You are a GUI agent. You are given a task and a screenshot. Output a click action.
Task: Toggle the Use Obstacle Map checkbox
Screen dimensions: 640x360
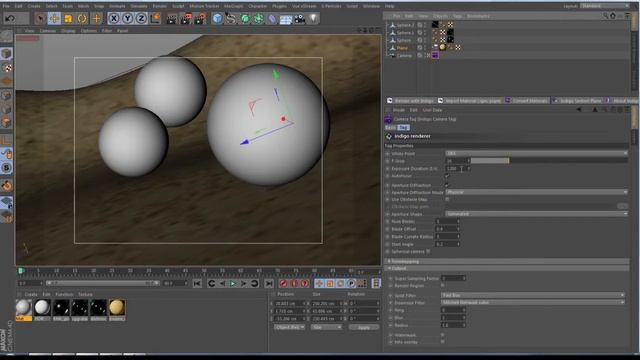point(447,199)
